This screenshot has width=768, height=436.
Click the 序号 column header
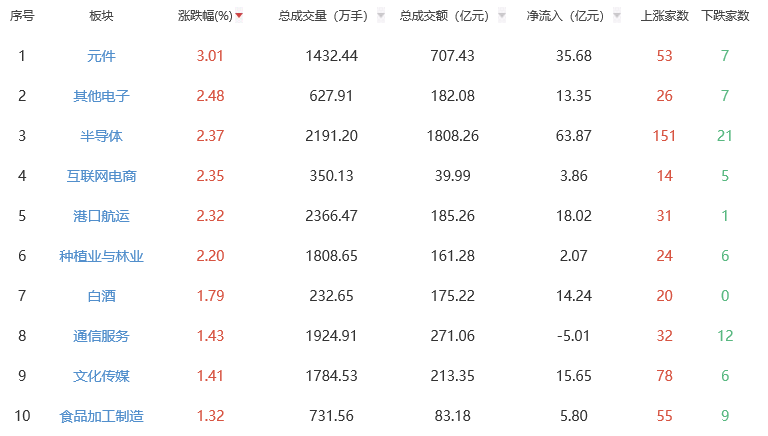tap(22, 16)
